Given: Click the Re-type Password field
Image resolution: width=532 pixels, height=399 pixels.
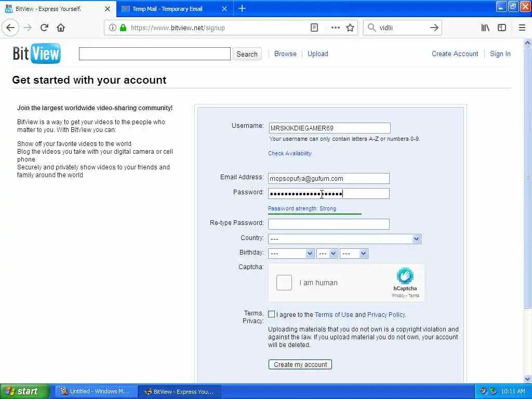Looking at the screenshot, I should pos(329,224).
